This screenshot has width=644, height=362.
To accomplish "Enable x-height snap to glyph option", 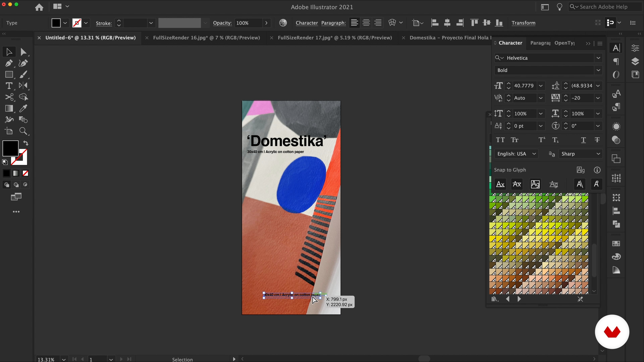I will pyautogui.click(x=517, y=184).
